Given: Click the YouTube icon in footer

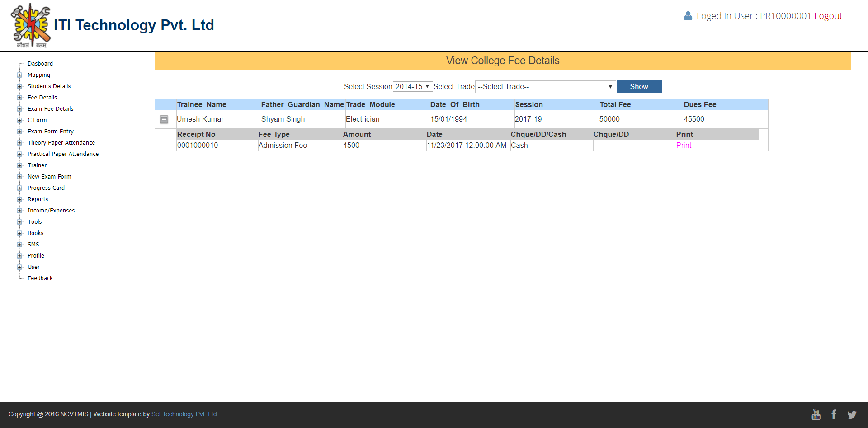Looking at the screenshot, I should [816, 414].
